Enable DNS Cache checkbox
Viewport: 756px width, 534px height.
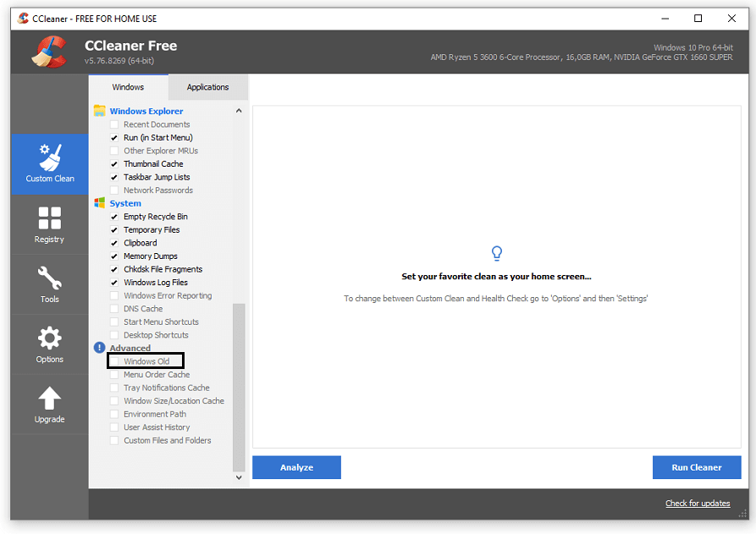pos(114,308)
